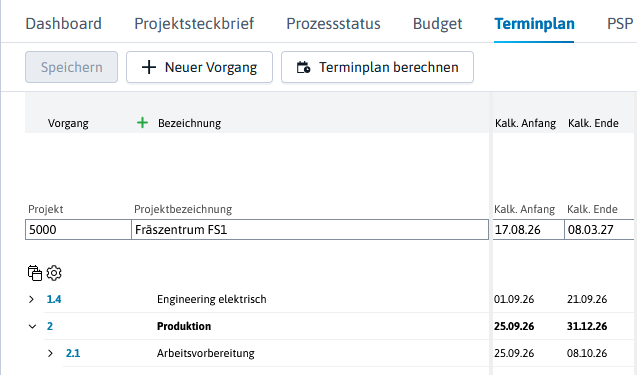This screenshot has width=637, height=375.
Task: Open the gear settings icon above the task list
Action: (54, 273)
